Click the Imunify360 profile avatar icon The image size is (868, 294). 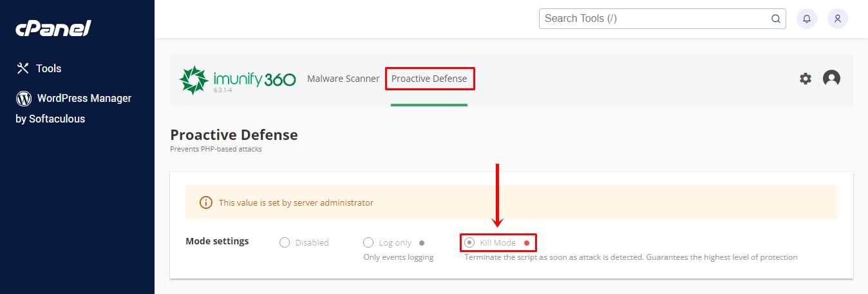coord(831,79)
